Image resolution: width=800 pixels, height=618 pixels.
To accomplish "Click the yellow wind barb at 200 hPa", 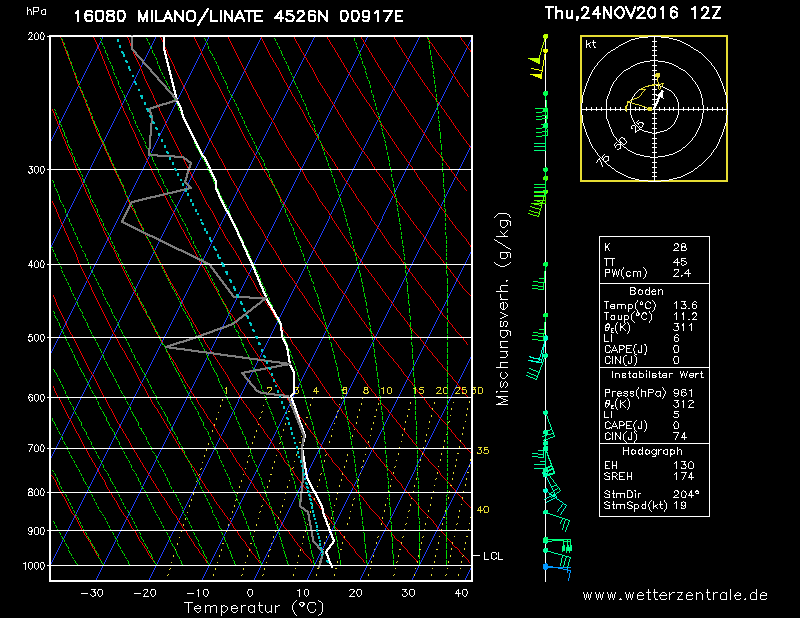I will pyautogui.click(x=543, y=39).
